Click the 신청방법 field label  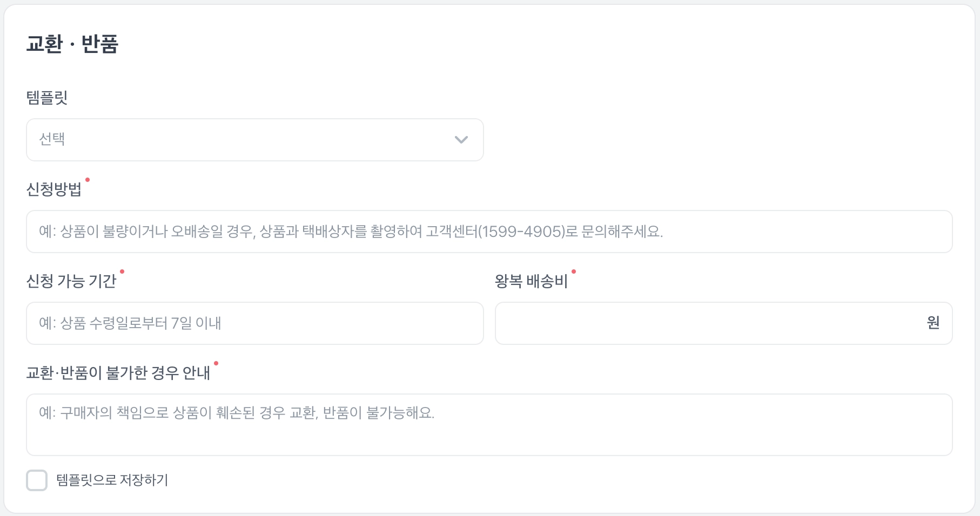pyautogui.click(x=54, y=189)
